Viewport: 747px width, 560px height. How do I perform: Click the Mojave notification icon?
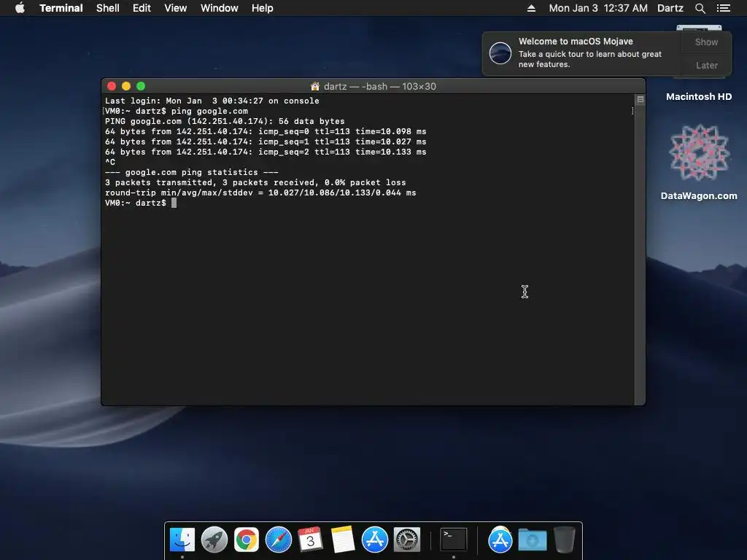pyautogui.click(x=500, y=52)
